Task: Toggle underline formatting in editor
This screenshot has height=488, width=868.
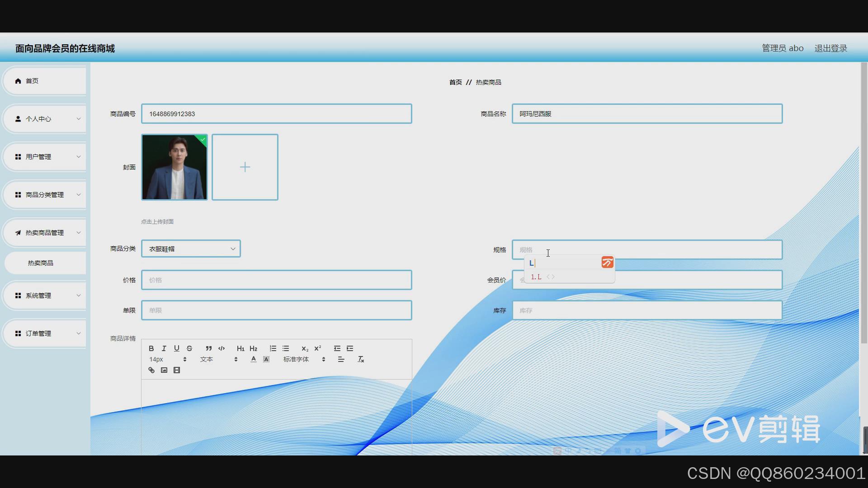Action: [177, 348]
